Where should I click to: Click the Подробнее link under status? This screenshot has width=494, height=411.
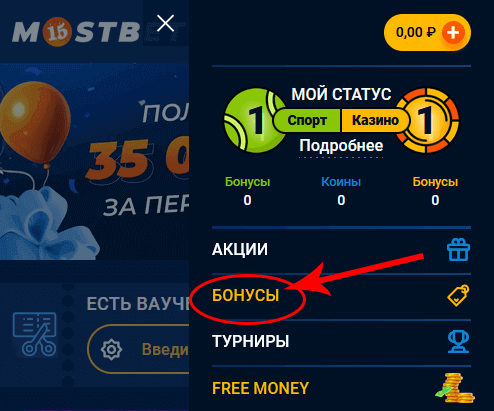341,146
